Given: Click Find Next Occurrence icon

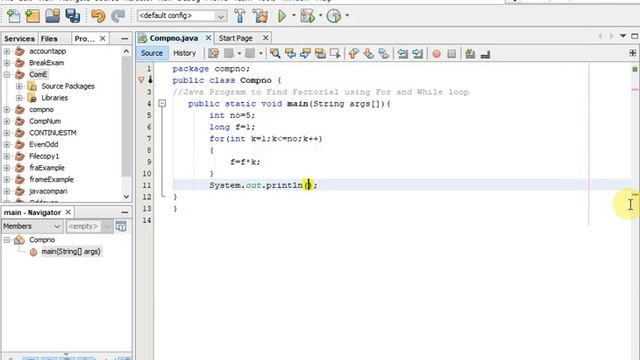Looking at the screenshot, I should [305, 53].
